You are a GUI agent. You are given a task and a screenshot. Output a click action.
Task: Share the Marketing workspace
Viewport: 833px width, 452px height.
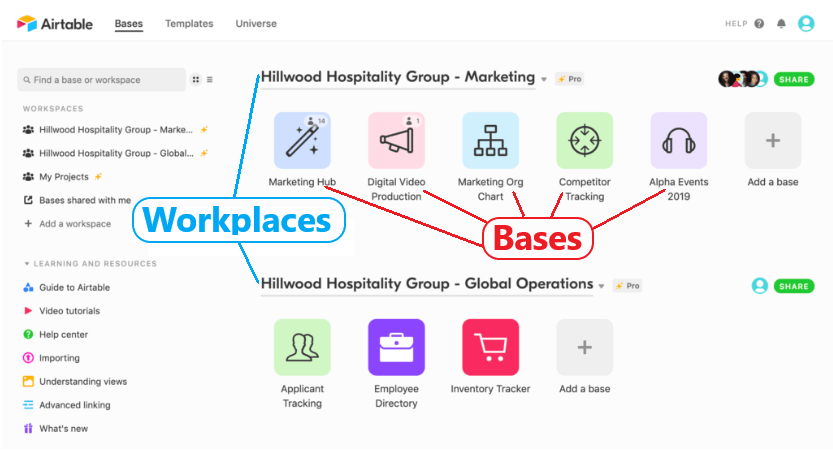click(x=794, y=79)
